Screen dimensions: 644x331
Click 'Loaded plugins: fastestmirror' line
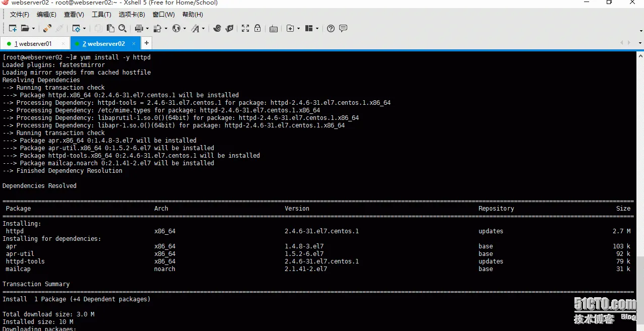[x=53, y=65]
